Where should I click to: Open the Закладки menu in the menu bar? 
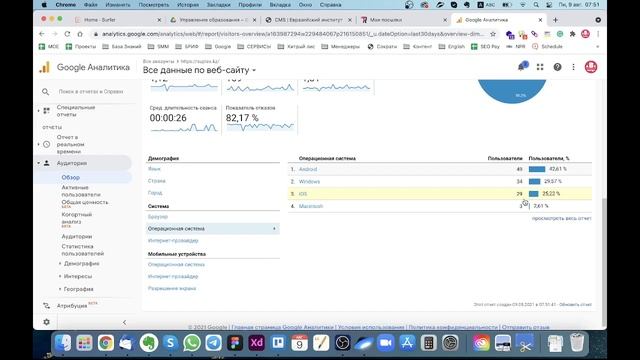coord(218,5)
